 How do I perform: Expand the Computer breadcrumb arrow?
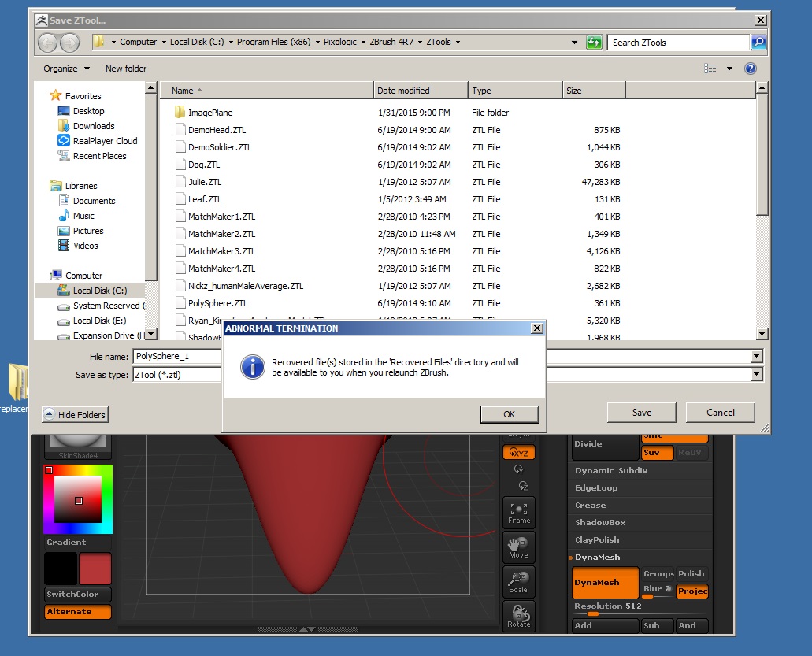[x=164, y=42]
